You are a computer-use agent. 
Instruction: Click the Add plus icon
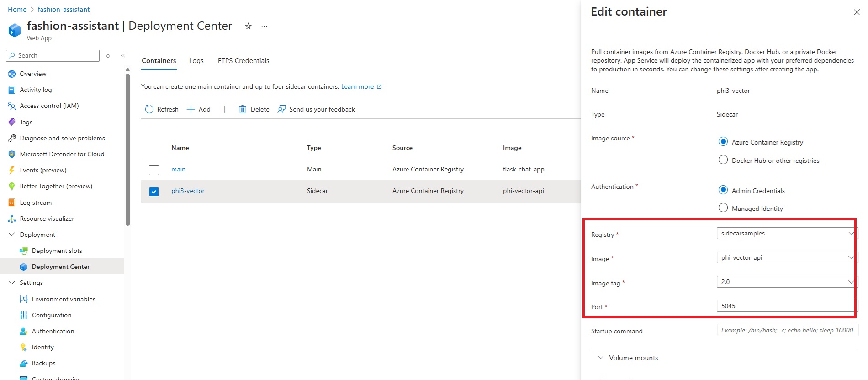191,109
